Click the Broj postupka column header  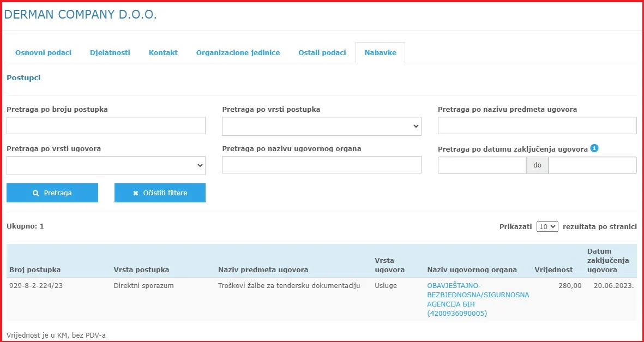[x=35, y=269]
